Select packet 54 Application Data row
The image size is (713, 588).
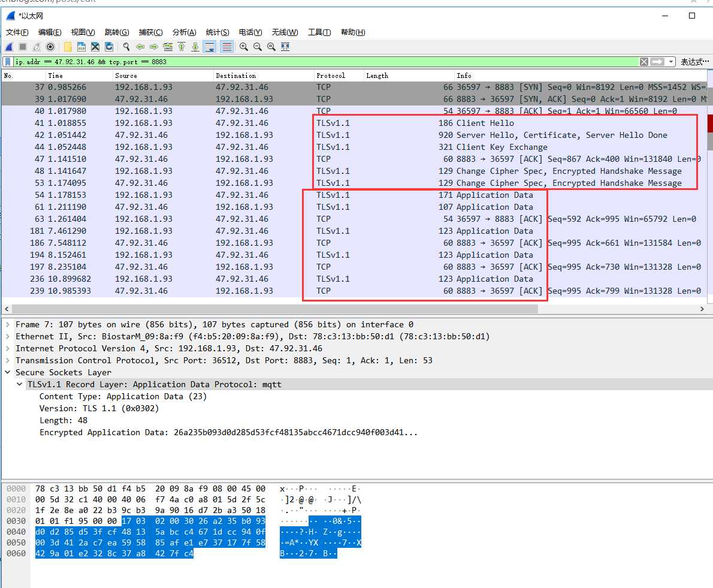coord(354,195)
